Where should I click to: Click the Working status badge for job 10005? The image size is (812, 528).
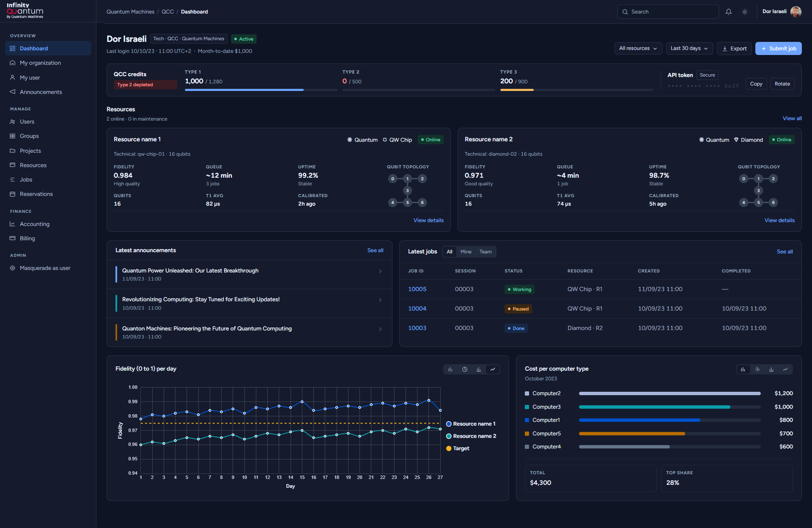(519, 289)
